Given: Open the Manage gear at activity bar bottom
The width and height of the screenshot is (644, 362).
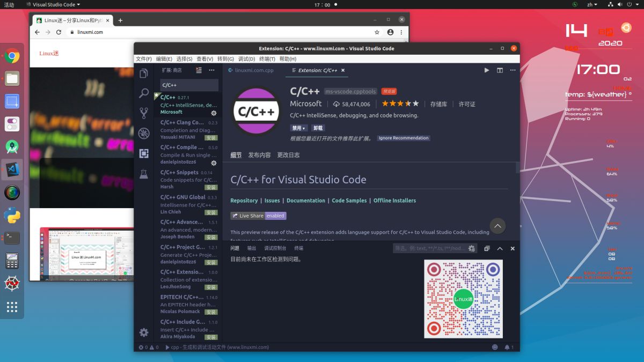Looking at the screenshot, I should point(143,333).
